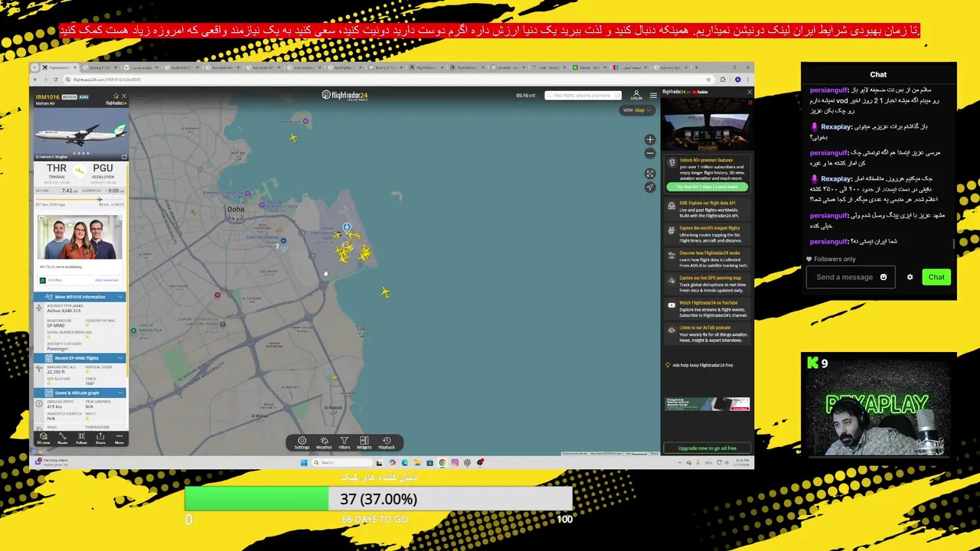This screenshot has width=980, height=551.
Task: Expand the VIEW Map dropdown
Action: (637, 110)
